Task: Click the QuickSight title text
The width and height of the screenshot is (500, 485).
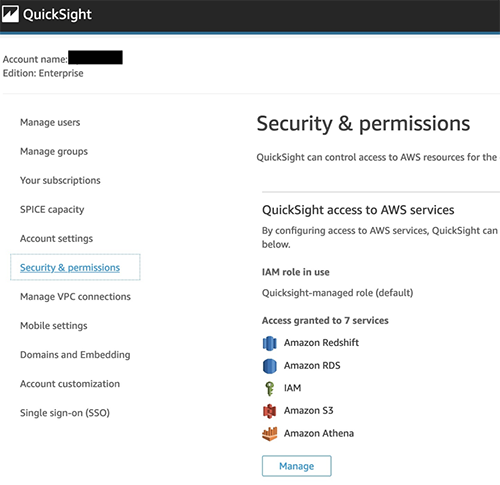Action: [x=57, y=15]
